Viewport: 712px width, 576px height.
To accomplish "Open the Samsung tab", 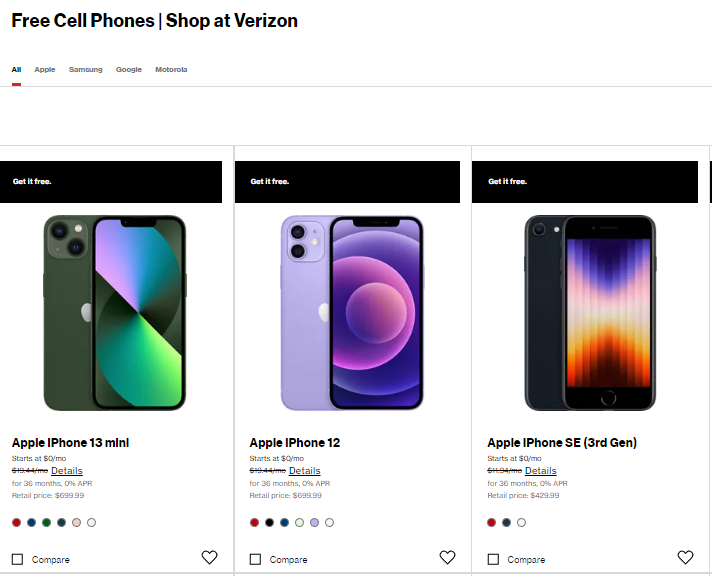I will [x=85, y=70].
